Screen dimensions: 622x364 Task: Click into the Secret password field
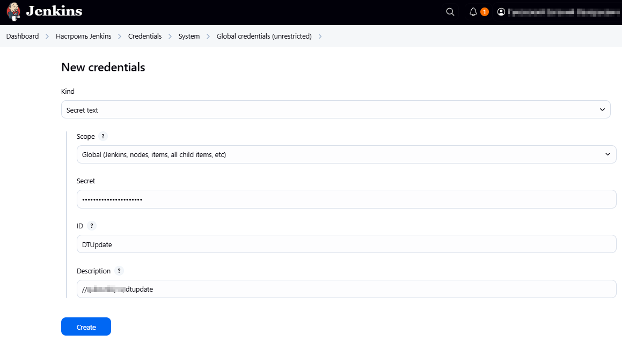coord(346,199)
